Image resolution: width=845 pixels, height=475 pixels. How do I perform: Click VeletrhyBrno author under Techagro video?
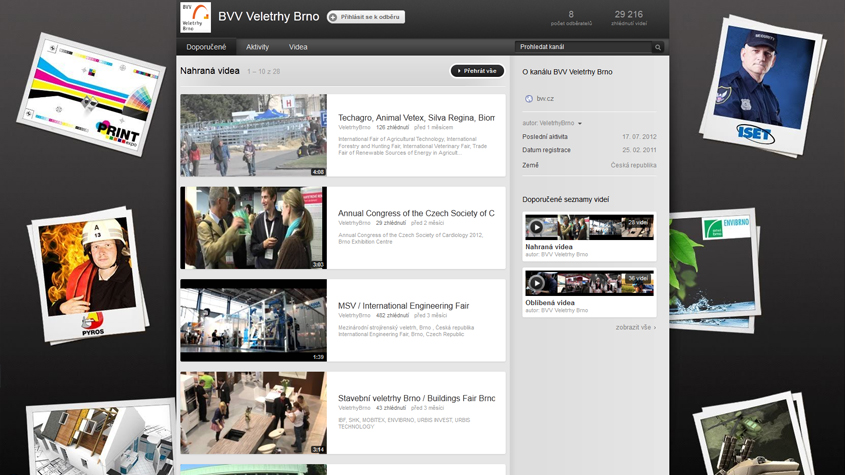pos(354,128)
